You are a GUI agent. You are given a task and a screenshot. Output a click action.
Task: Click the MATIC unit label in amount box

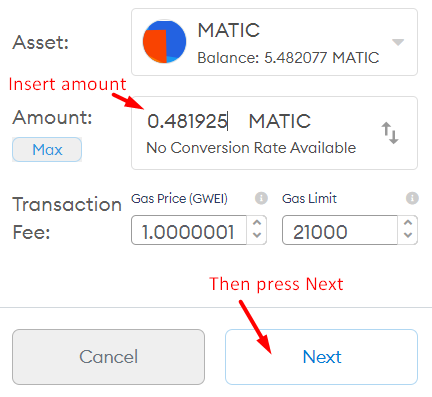[x=280, y=121]
